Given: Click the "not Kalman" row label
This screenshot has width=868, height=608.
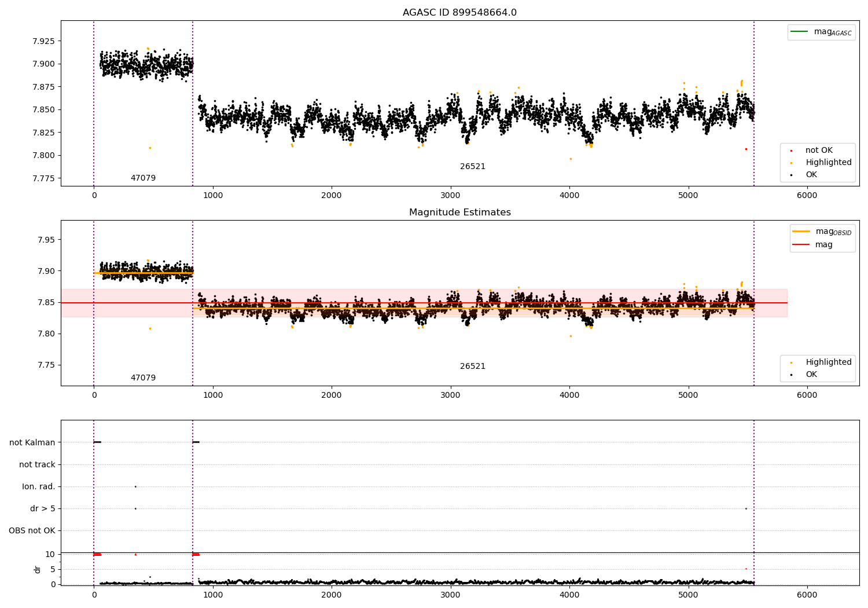Looking at the screenshot, I should [32, 443].
